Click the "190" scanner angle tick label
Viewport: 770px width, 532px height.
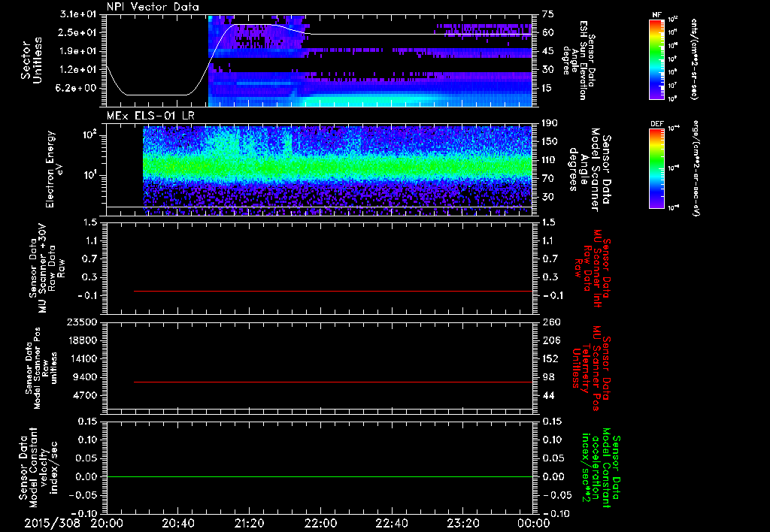550,123
